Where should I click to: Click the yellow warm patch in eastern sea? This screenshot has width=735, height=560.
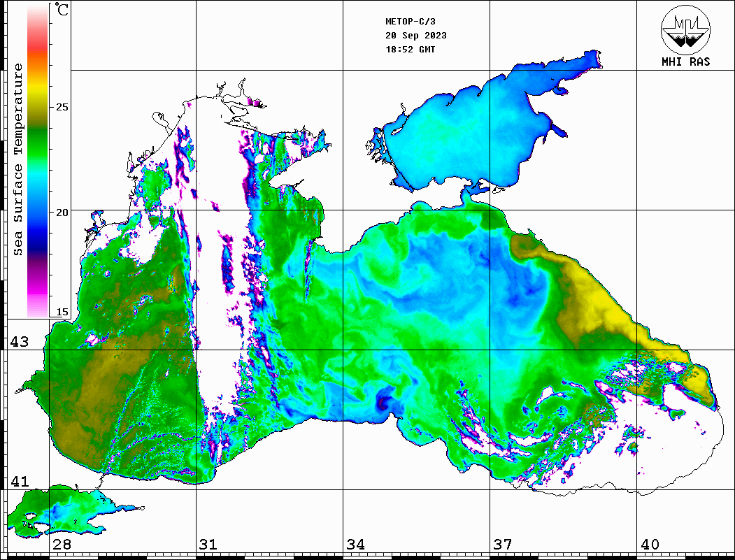601,301
